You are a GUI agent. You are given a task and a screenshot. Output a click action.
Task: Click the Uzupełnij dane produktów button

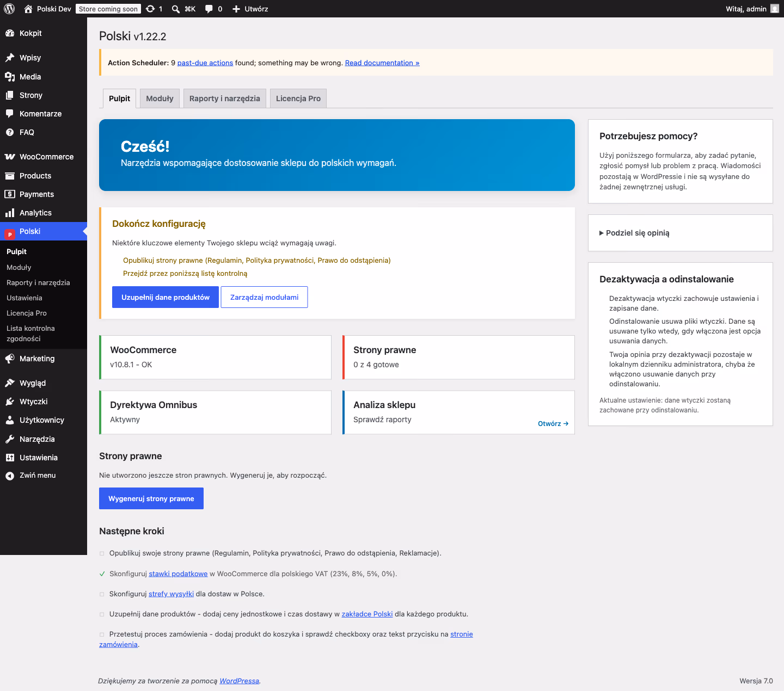click(x=166, y=297)
